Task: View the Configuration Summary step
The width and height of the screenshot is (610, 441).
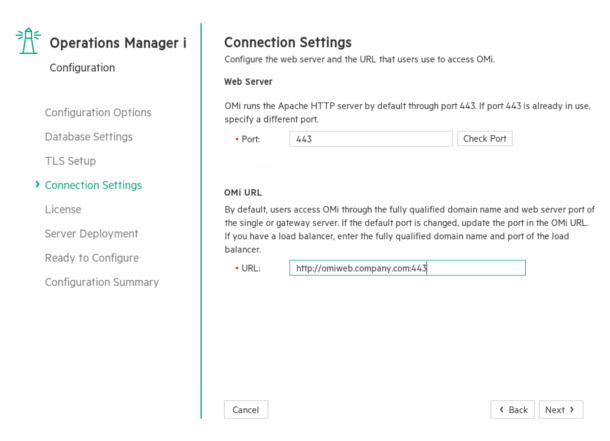Action: click(102, 282)
